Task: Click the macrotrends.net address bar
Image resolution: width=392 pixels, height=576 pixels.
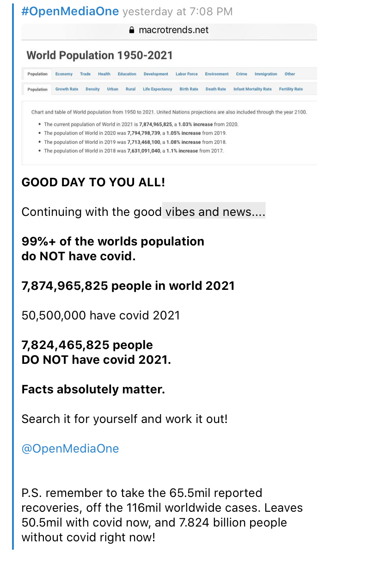Action: pos(169,31)
